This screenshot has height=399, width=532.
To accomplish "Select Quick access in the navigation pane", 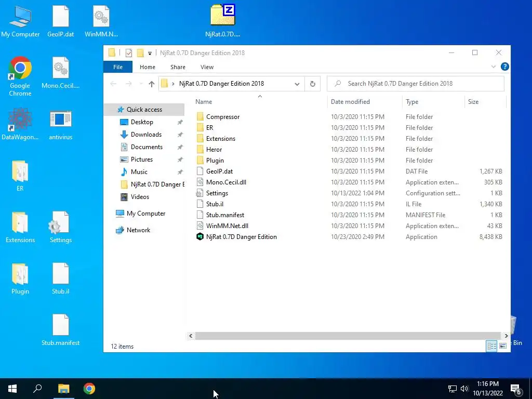I will [144, 110].
